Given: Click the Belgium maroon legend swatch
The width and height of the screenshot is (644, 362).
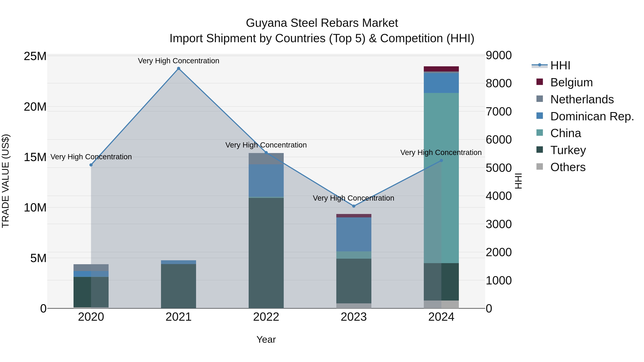Looking at the screenshot, I should point(540,82).
